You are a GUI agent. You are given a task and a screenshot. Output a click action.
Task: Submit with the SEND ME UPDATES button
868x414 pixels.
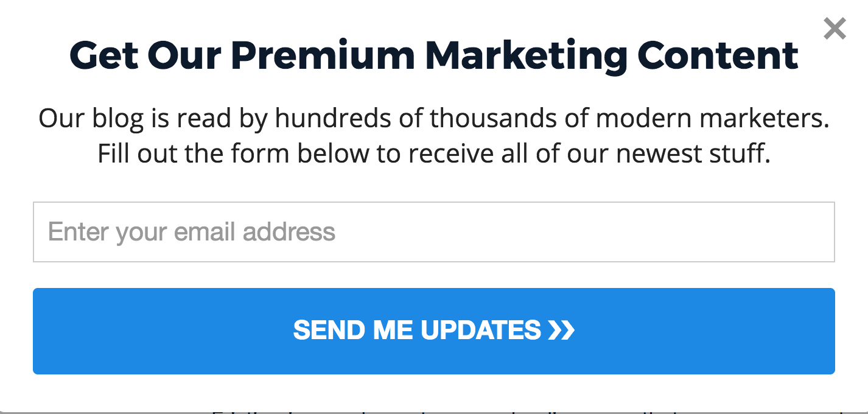point(433,331)
